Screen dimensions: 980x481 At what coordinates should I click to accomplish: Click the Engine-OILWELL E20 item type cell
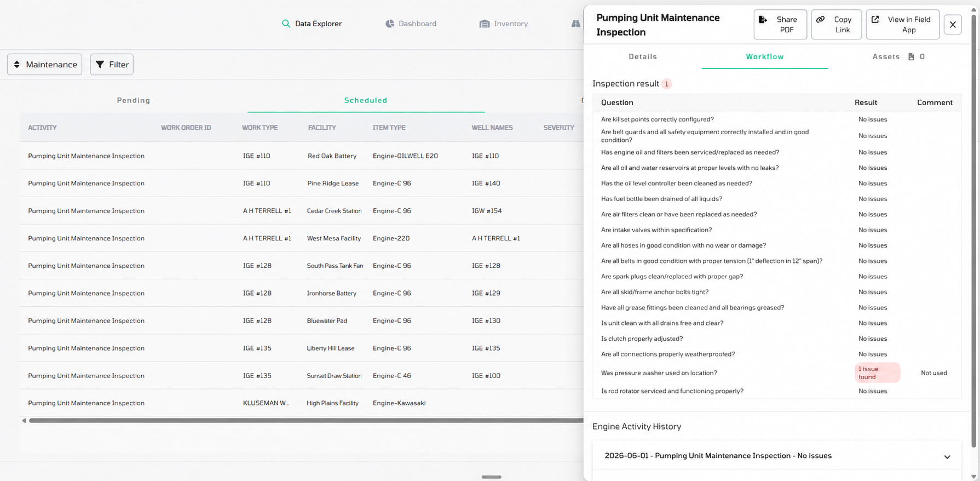405,156
